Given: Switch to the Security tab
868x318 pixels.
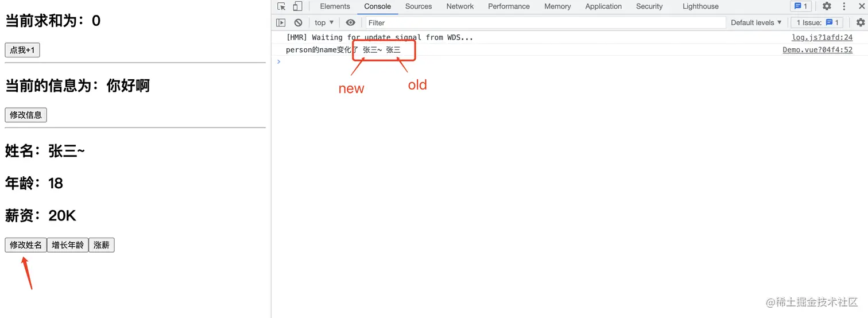Looking at the screenshot, I should [x=649, y=6].
